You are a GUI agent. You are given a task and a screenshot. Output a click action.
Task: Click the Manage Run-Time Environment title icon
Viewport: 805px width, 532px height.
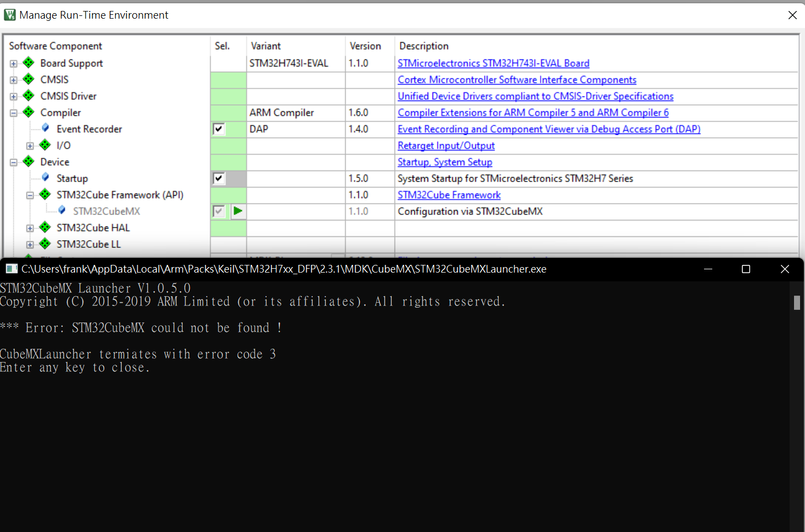pyautogui.click(x=9, y=15)
